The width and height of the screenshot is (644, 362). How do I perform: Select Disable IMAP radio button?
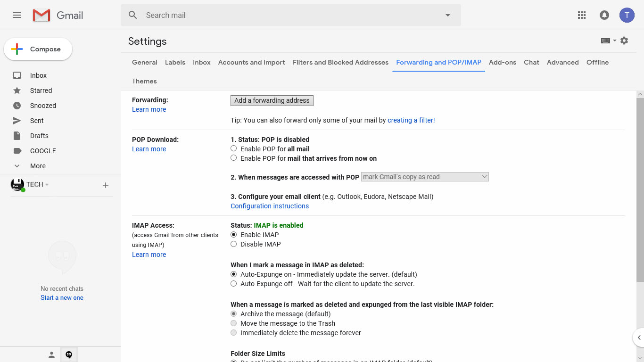(x=233, y=244)
